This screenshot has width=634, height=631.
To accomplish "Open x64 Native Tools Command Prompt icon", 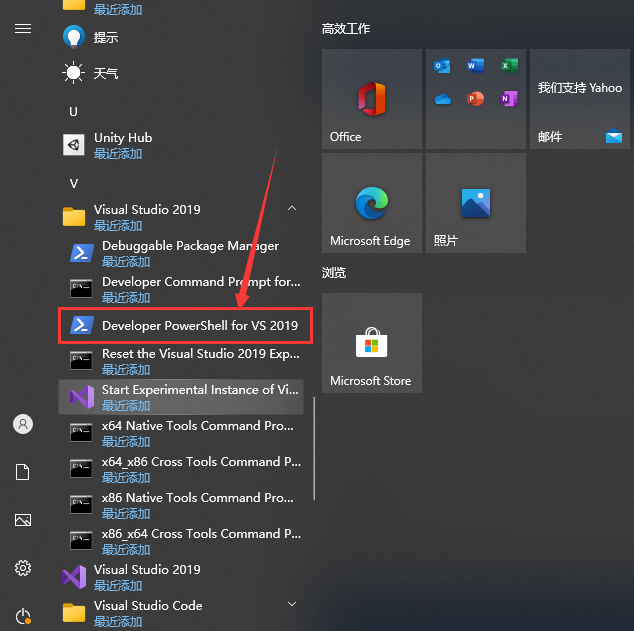I will (x=81, y=433).
